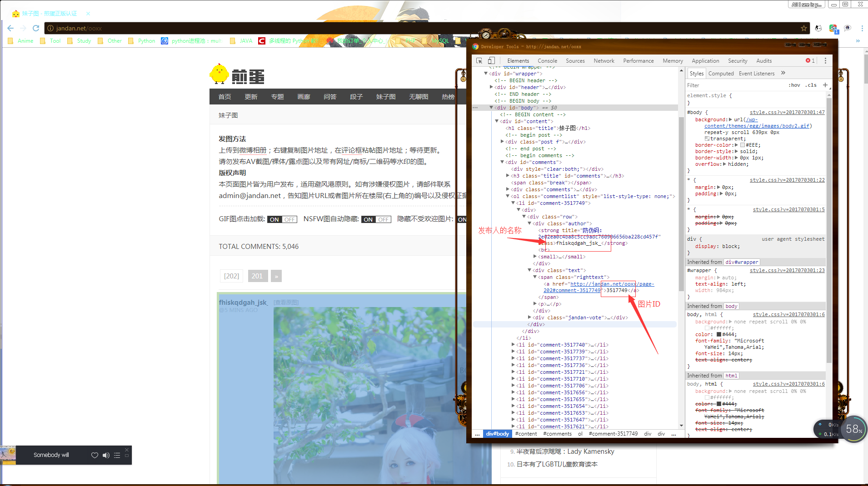
Task: Click the album art in music player
Action: 8,455
